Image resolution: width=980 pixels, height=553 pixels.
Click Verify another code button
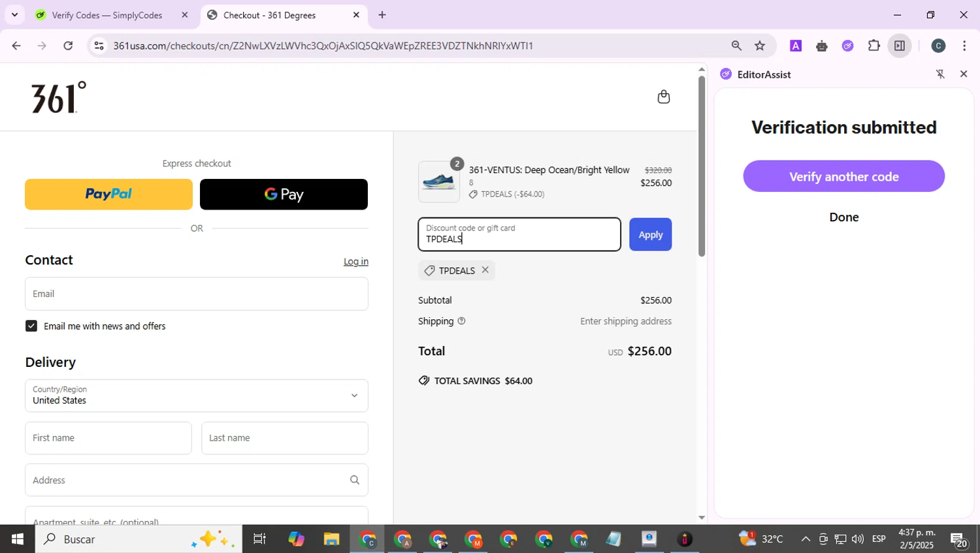(843, 176)
